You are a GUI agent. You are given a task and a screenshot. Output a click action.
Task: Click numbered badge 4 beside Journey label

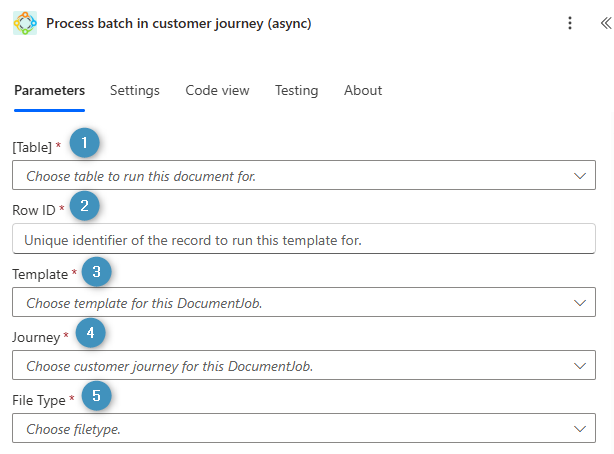(x=90, y=334)
